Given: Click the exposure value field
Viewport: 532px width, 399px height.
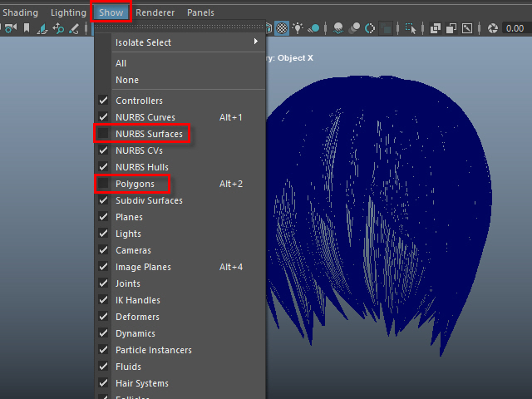Looking at the screenshot, I should [x=517, y=28].
